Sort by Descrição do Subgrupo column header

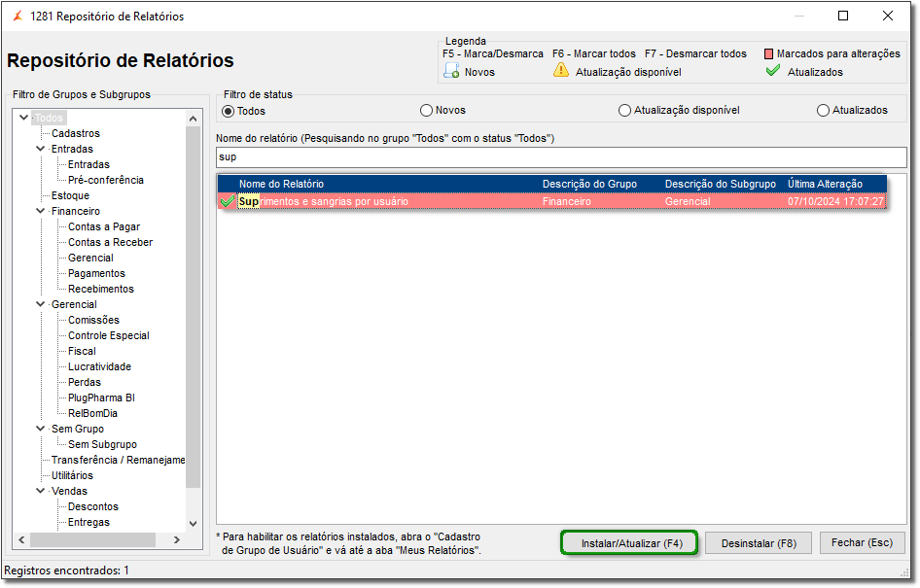point(720,184)
